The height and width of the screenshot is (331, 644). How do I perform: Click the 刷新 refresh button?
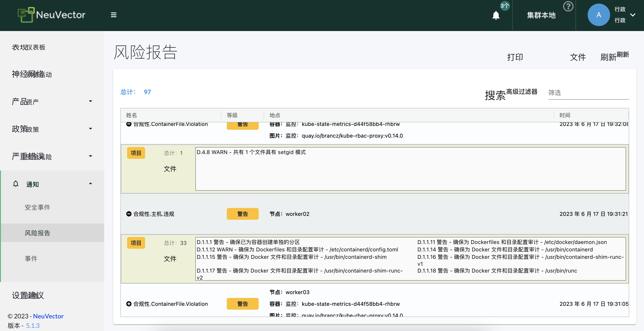[x=615, y=56]
